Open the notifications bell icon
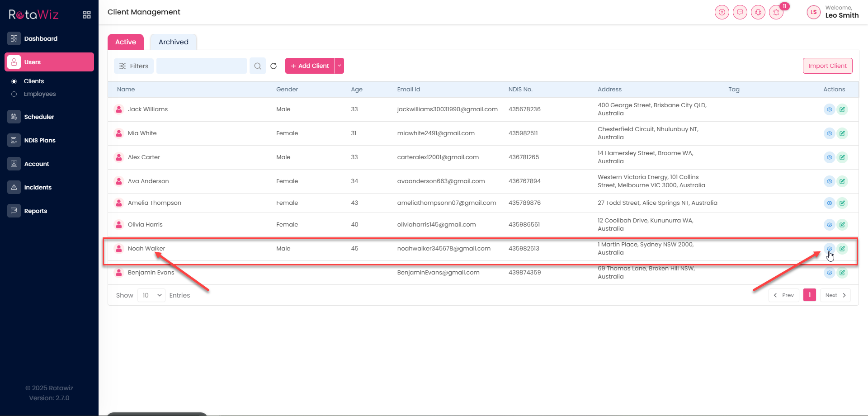 [776, 12]
